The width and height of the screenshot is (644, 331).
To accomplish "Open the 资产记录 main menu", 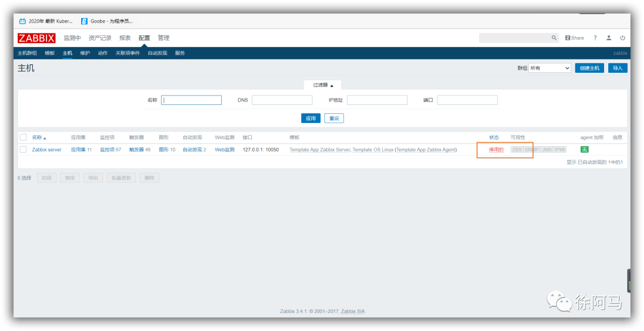I will click(100, 38).
